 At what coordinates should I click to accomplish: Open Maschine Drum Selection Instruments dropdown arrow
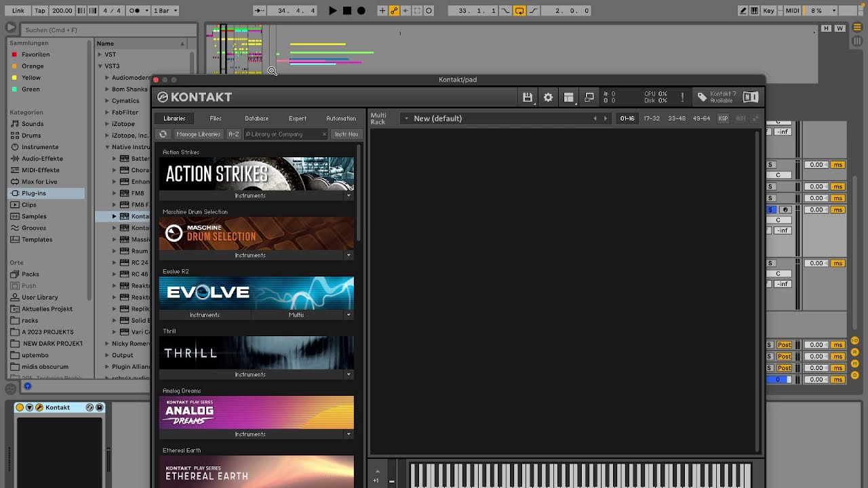[x=349, y=256]
